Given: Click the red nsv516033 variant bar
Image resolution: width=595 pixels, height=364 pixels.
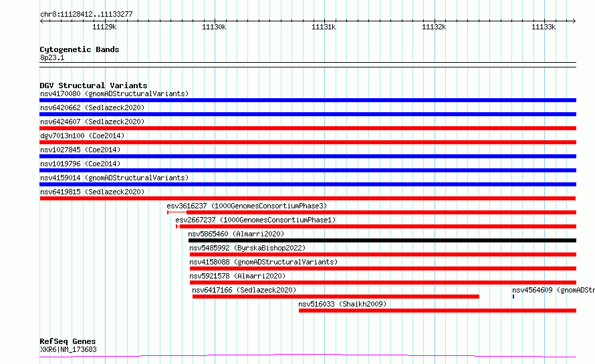Looking at the screenshot, I should [437, 311].
